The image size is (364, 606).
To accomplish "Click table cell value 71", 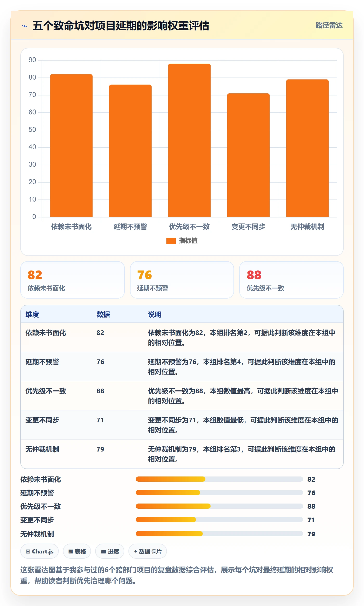I will click(x=100, y=420).
